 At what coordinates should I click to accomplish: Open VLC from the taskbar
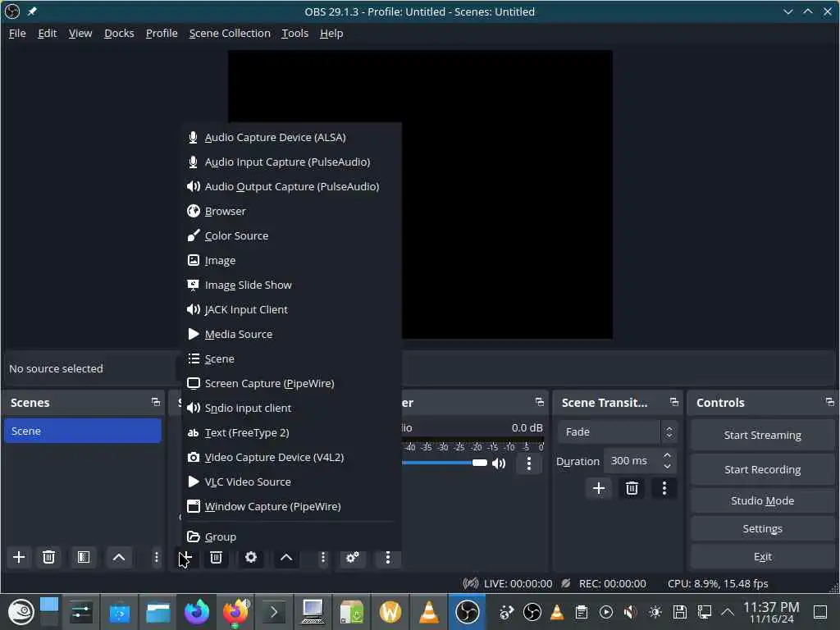click(x=428, y=612)
